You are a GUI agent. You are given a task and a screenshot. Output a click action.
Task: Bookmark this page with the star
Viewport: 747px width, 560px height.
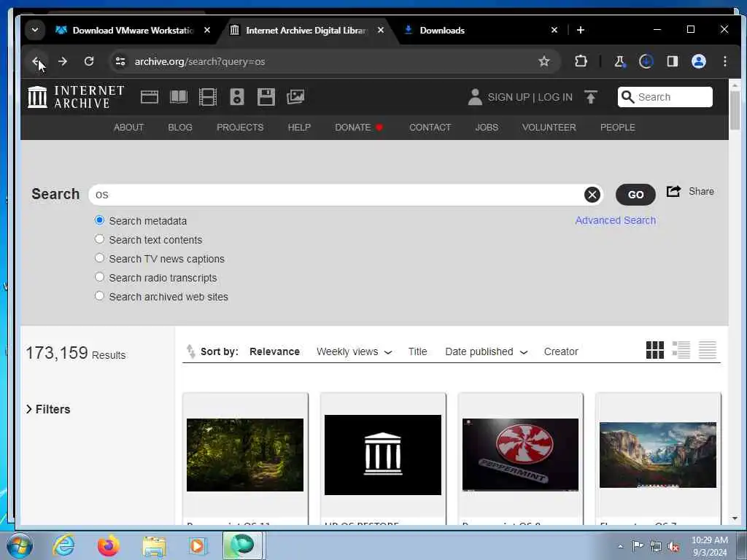544,61
